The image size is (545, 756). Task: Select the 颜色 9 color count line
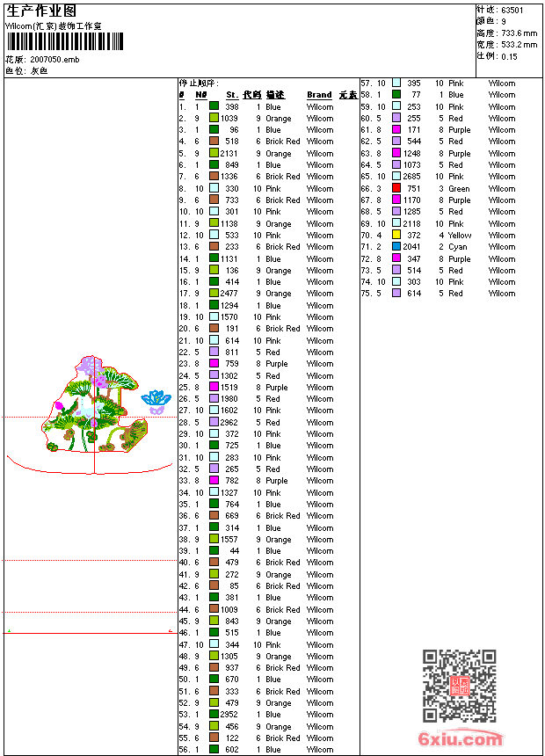[x=491, y=21]
